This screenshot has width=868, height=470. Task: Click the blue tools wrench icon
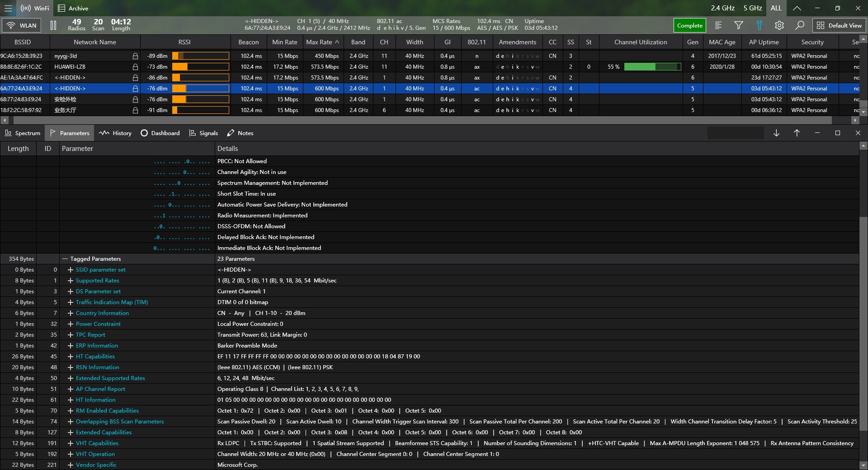point(759,25)
